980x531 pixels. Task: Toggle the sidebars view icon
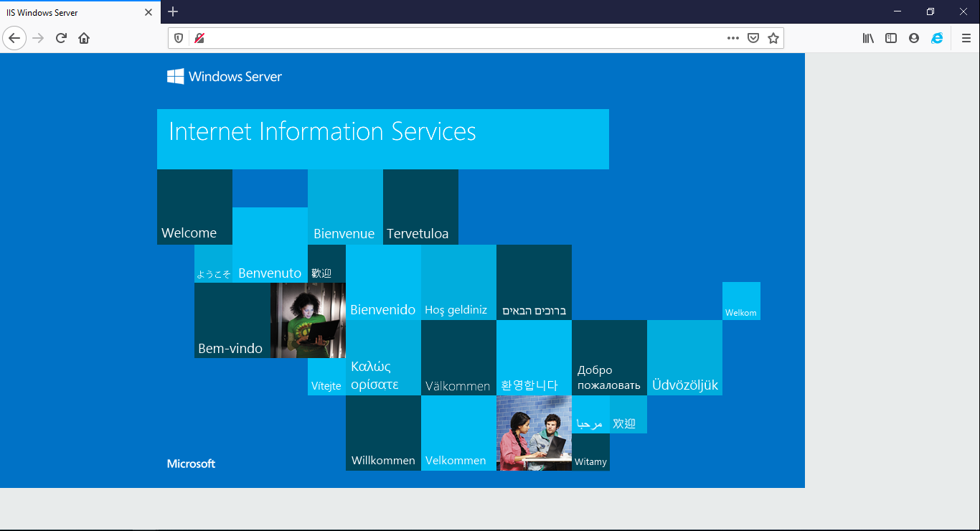(891, 38)
